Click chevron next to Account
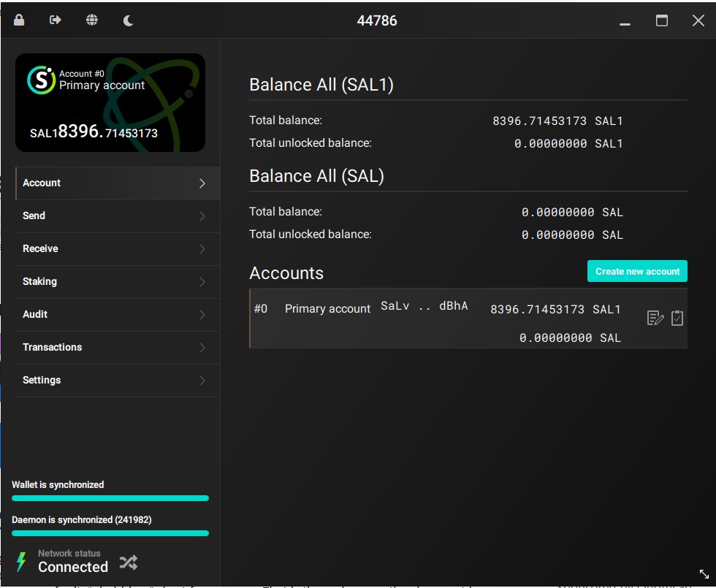Screen dimensions: 716x588 pos(202,183)
